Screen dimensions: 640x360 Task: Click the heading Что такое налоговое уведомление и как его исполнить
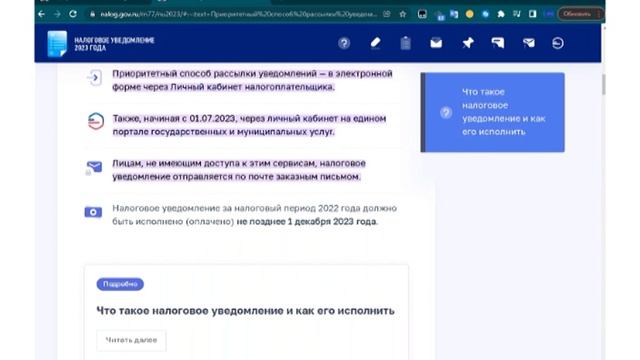[x=245, y=311]
